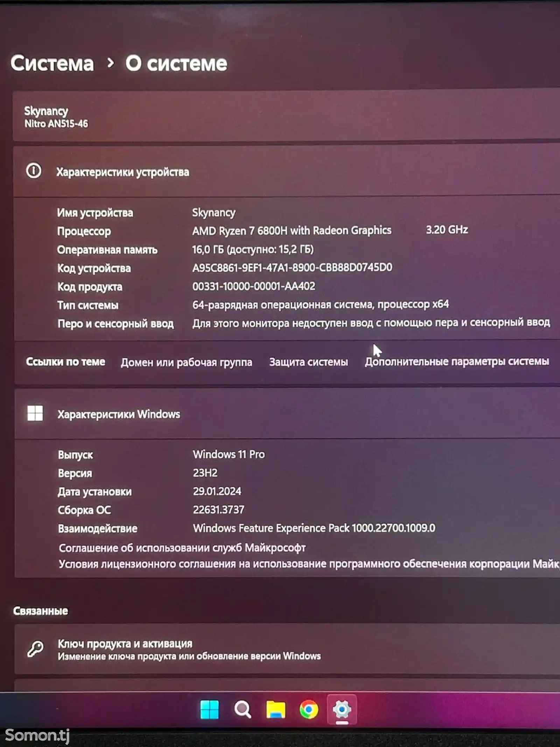Open Домен или рабочая группа link
Viewport: 560px width, 747px height.
pyautogui.click(x=187, y=362)
